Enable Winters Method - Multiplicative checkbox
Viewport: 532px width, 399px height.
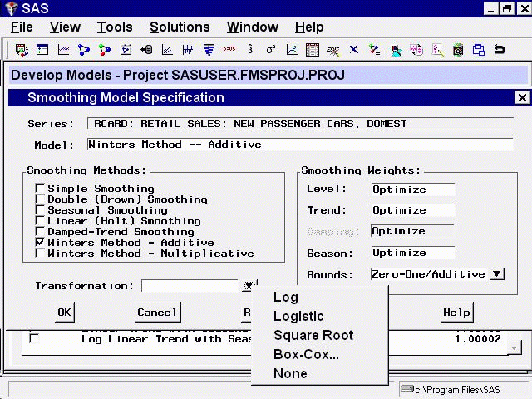(x=40, y=253)
